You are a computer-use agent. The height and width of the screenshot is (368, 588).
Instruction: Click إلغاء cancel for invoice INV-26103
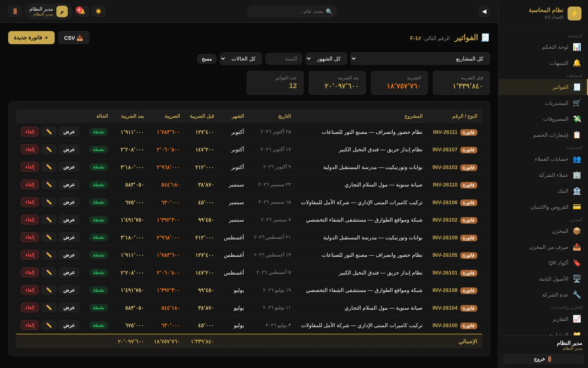[30, 167]
